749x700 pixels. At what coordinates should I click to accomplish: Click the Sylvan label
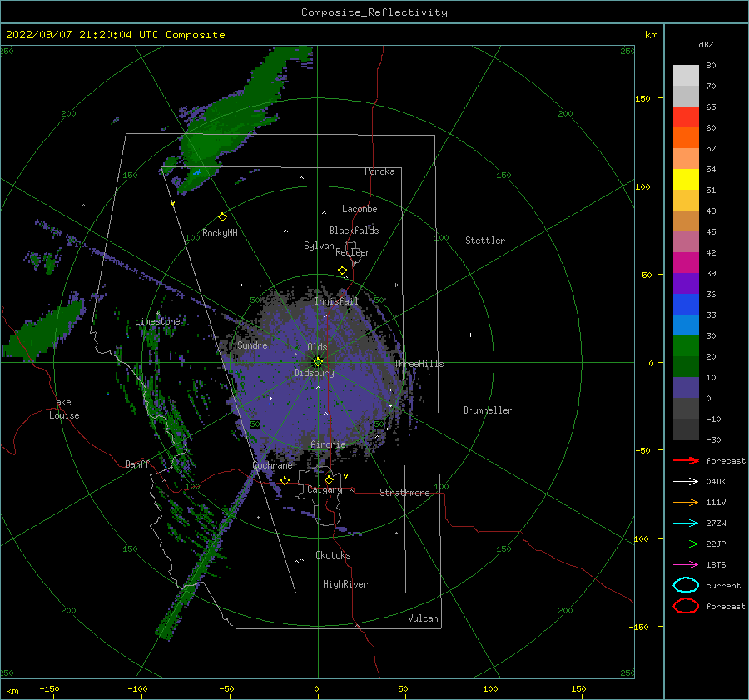(x=319, y=246)
